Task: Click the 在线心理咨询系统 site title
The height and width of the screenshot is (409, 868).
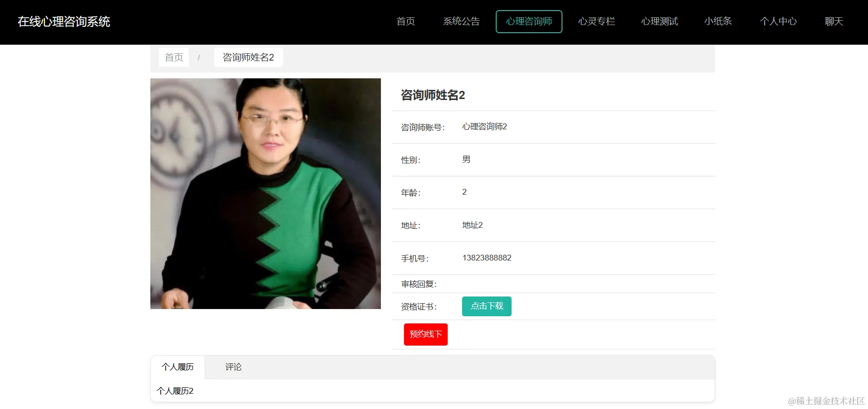Action: (x=64, y=22)
